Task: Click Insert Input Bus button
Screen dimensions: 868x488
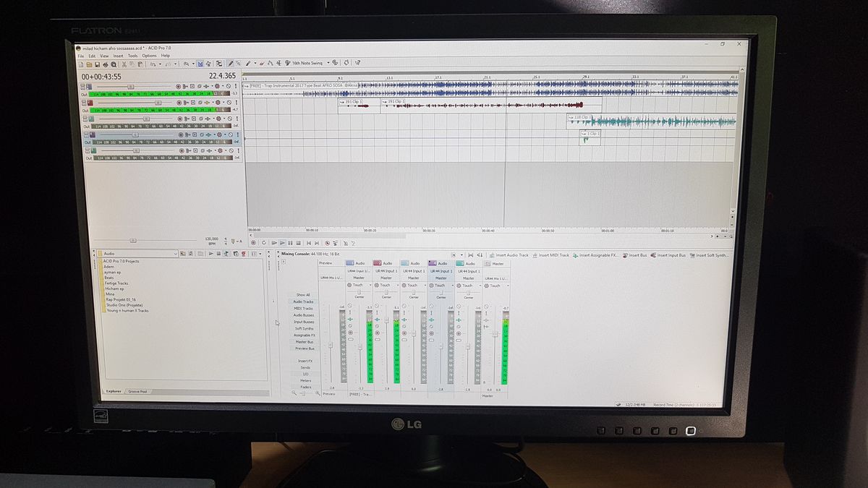Action: [x=669, y=255]
